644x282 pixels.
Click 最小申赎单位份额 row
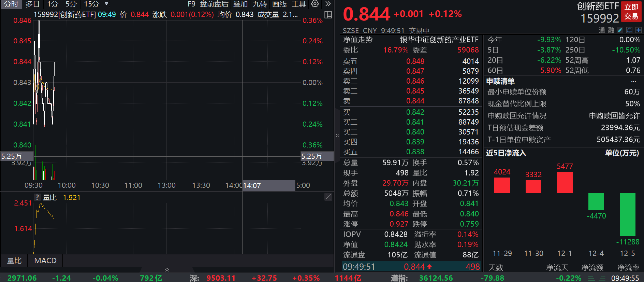(563, 92)
